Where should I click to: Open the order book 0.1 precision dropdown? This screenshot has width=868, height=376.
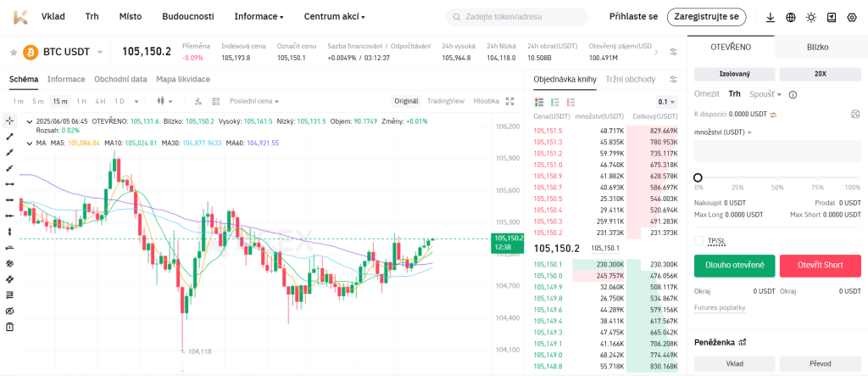(668, 101)
